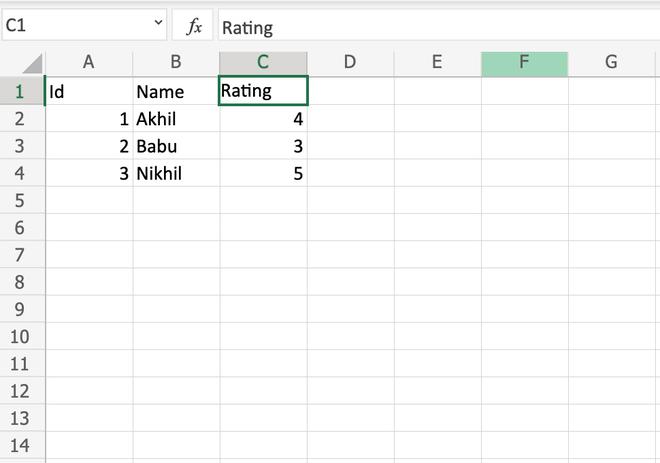Click the rating value 5 cell
The width and height of the screenshot is (660, 463).
click(x=263, y=174)
